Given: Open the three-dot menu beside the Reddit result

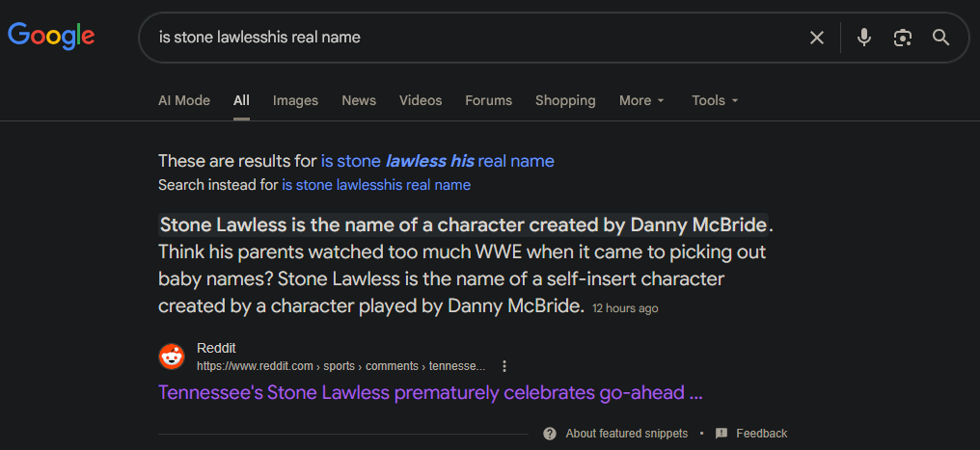Looking at the screenshot, I should pyautogui.click(x=504, y=366).
